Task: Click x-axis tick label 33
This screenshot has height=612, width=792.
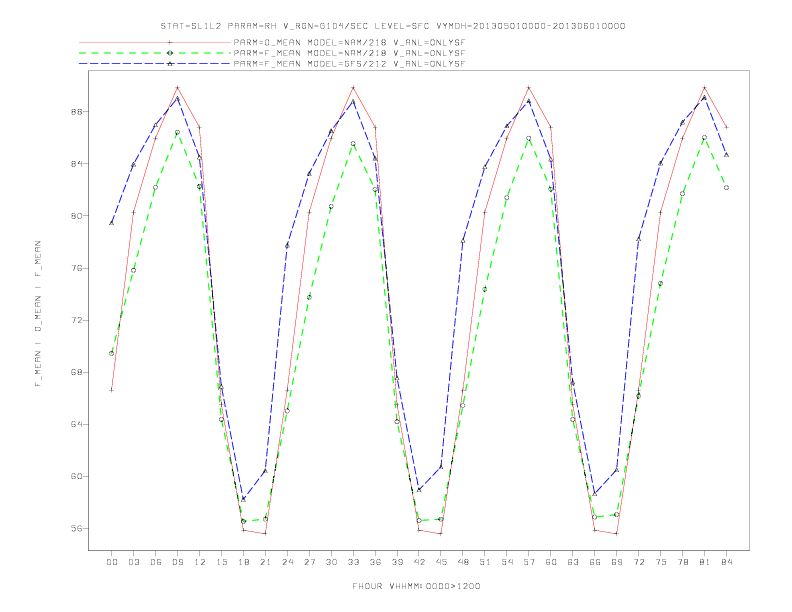Action: [353, 562]
